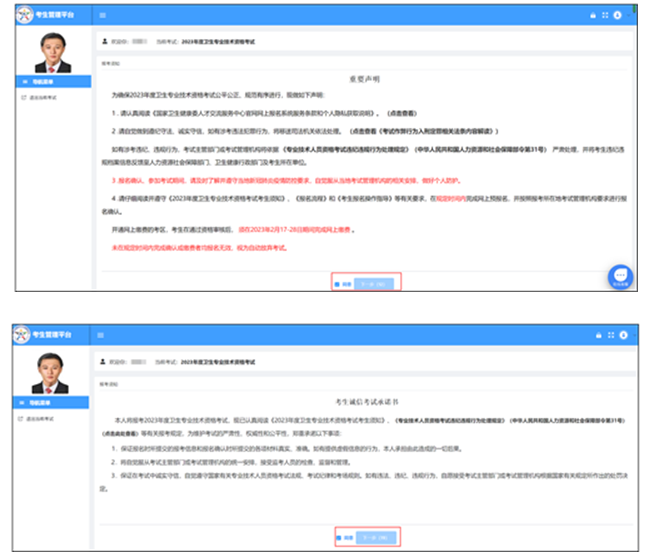Open the blue chat support bubble

pyautogui.click(x=621, y=277)
